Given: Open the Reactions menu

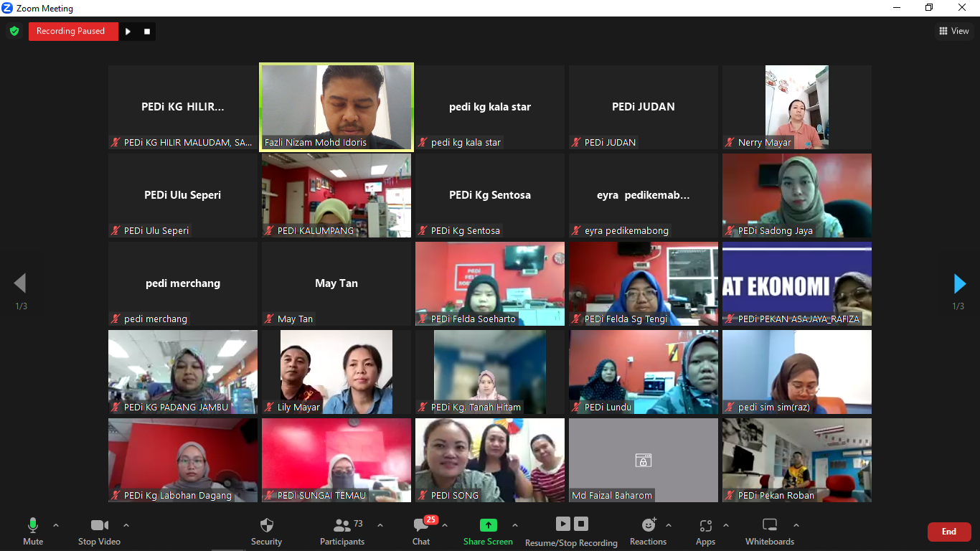Looking at the screenshot, I should click(x=648, y=526).
